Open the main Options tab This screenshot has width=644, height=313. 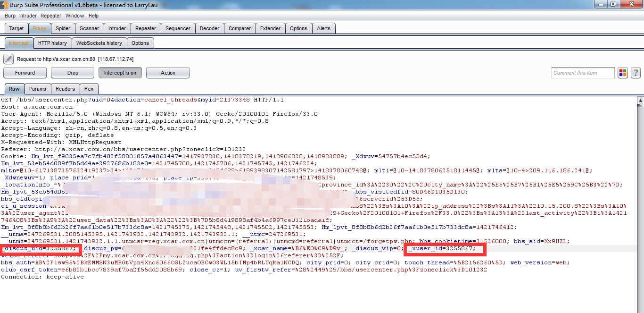pyautogui.click(x=298, y=28)
